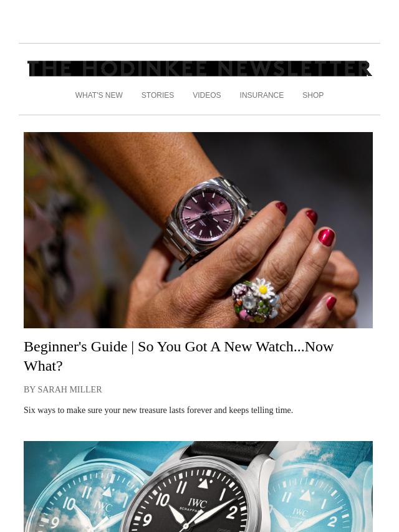Image resolution: width=399 pixels, height=532 pixels.
Task: Open the Videos nav link
Action: pos(207,95)
